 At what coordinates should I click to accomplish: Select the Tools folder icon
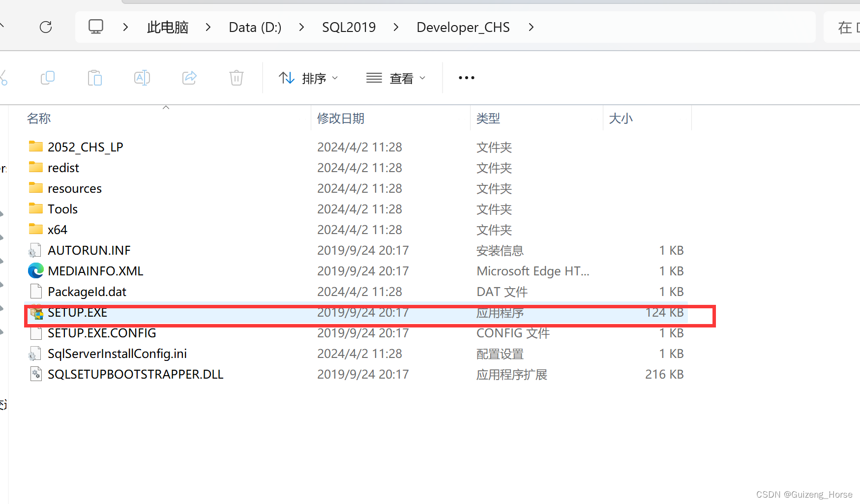coord(36,208)
